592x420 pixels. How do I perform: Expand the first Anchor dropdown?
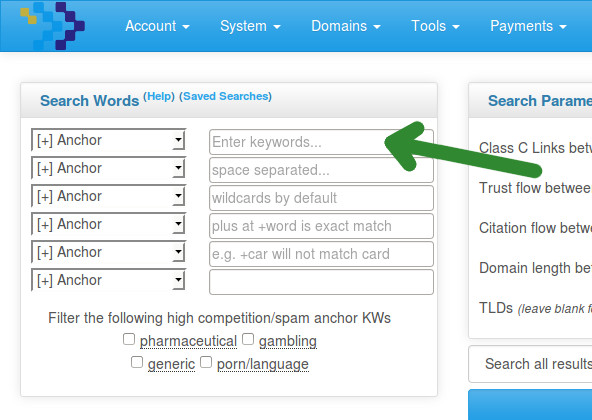[x=108, y=140]
